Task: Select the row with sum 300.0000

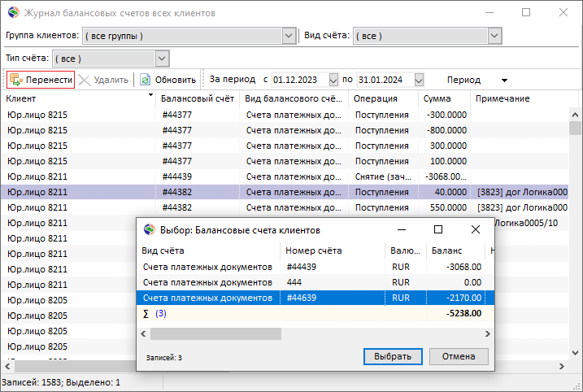Action: pos(285,146)
